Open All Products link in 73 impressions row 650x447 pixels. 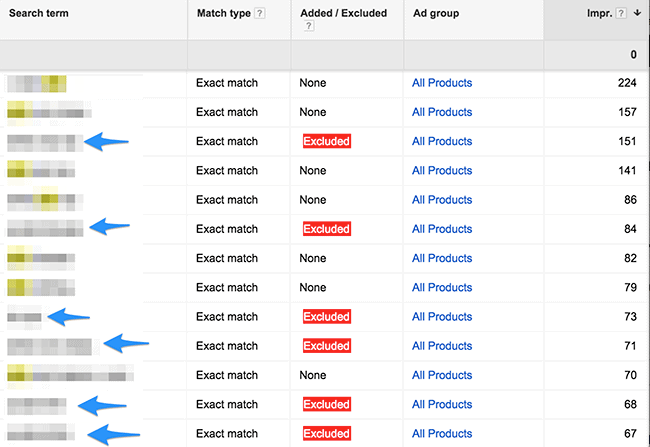[x=442, y=317]
